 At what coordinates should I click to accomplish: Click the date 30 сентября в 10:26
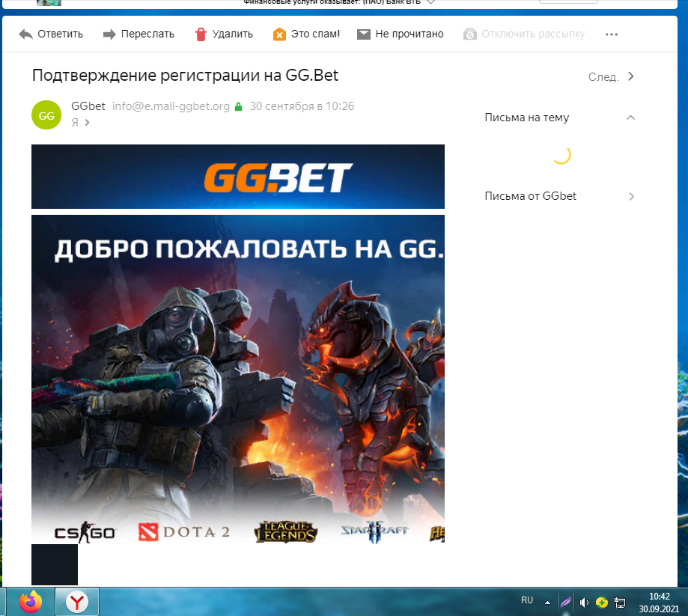(x=302, y=106)
